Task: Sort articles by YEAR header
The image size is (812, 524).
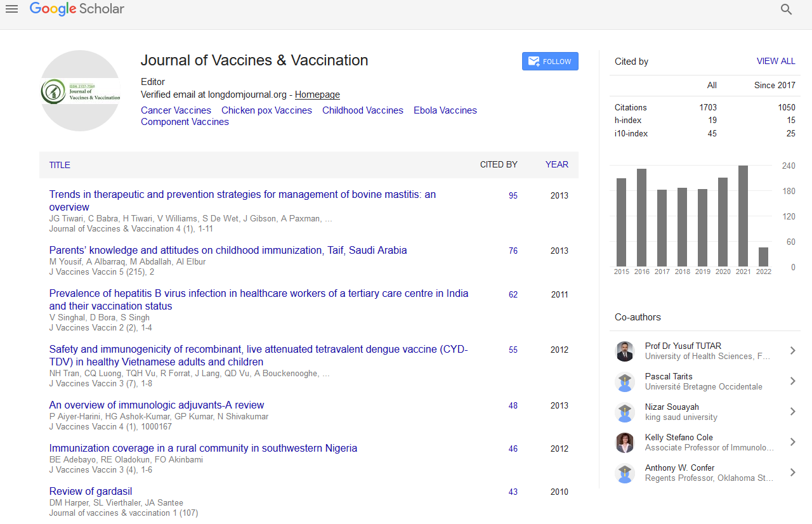Action: (x=557, y=164)
